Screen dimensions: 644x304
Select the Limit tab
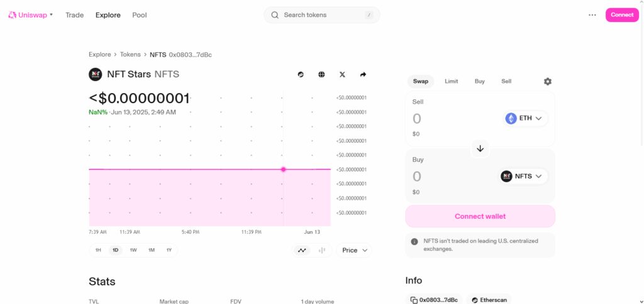tap(451, 81)
